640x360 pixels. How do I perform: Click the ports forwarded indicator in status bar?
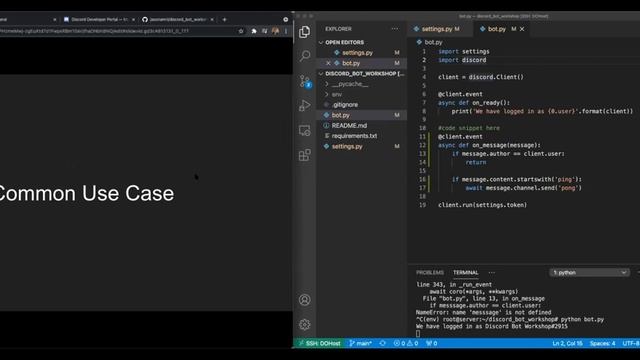click(x=431, y=343)
